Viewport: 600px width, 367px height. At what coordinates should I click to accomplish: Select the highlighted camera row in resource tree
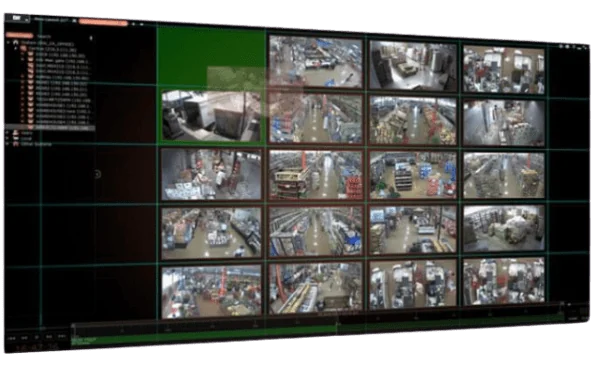pos(50,128)
